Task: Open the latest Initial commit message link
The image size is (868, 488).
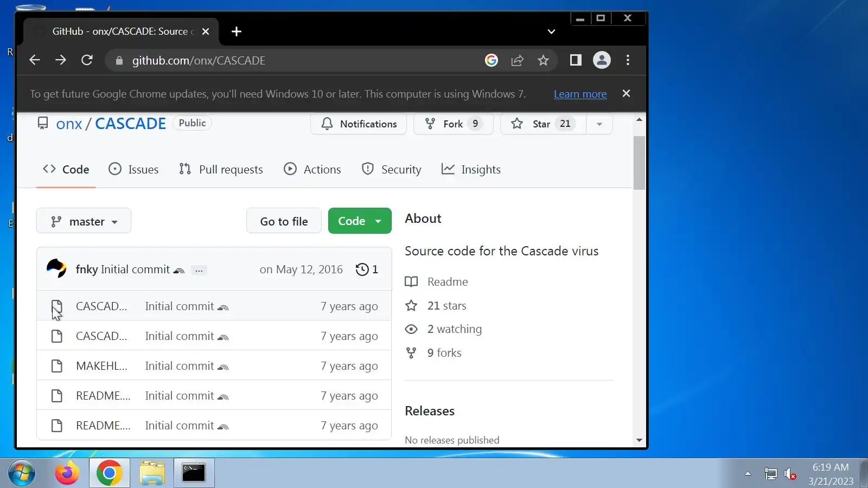Action: 135,269
